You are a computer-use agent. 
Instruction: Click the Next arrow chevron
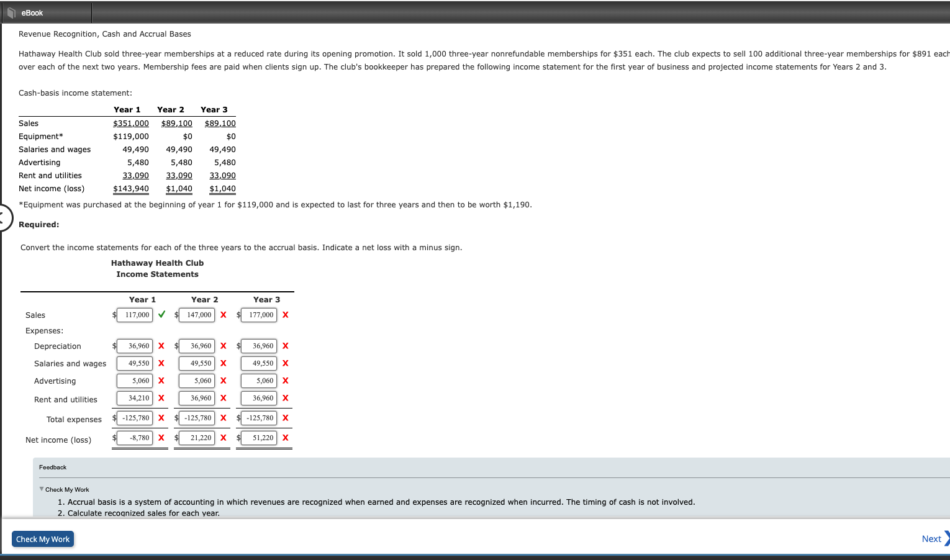pyautogui.click(x=947, y=538)
